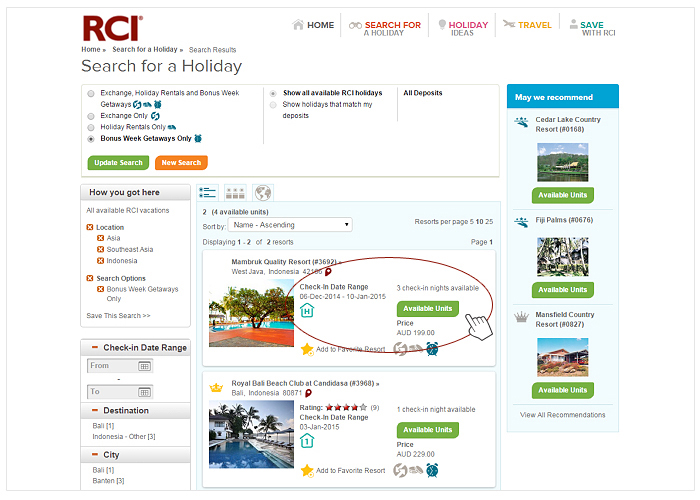The width and height of the screenshot is (700, 500).
Task: Click the New Search button
Action: (181, 163)
